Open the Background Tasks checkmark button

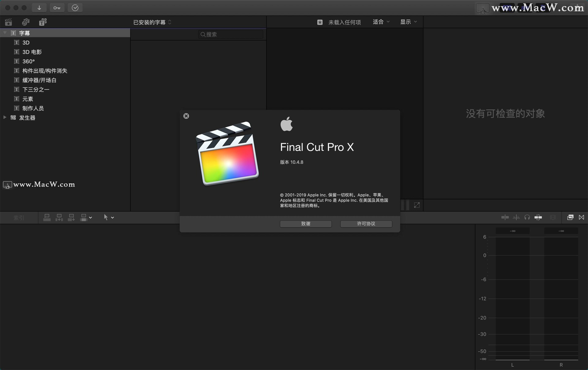click(x=75, y=8)
